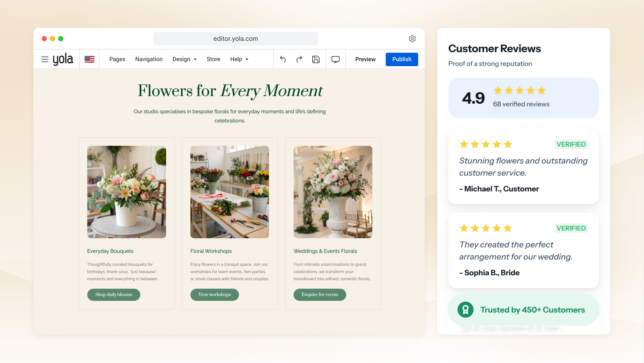The image size is (644, 363).
Task: Go to the Store menu item
Action: tap(213, 59)
